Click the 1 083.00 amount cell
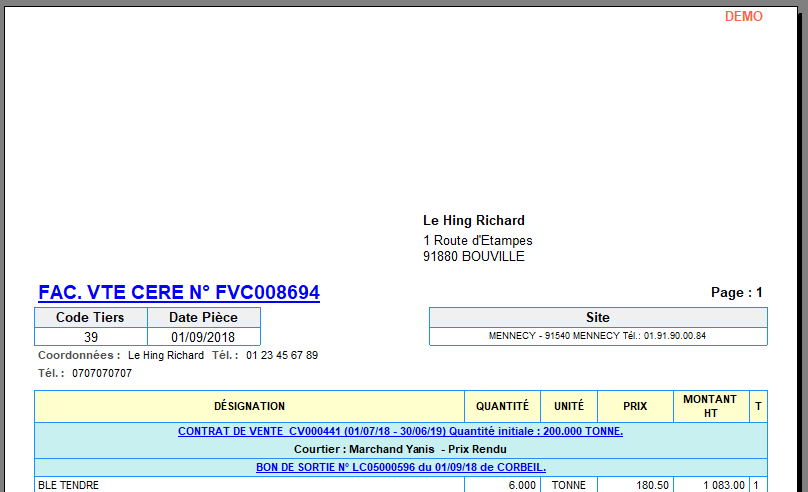 (723, 485)
